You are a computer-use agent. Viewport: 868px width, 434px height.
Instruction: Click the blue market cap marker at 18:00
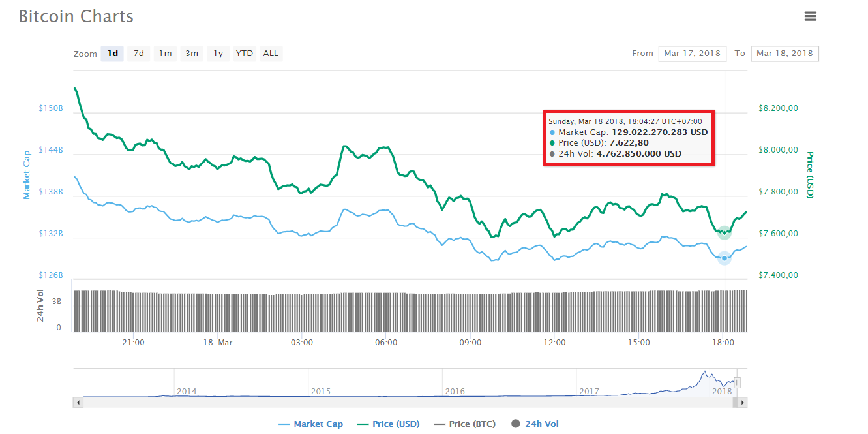tap(724, 258)
